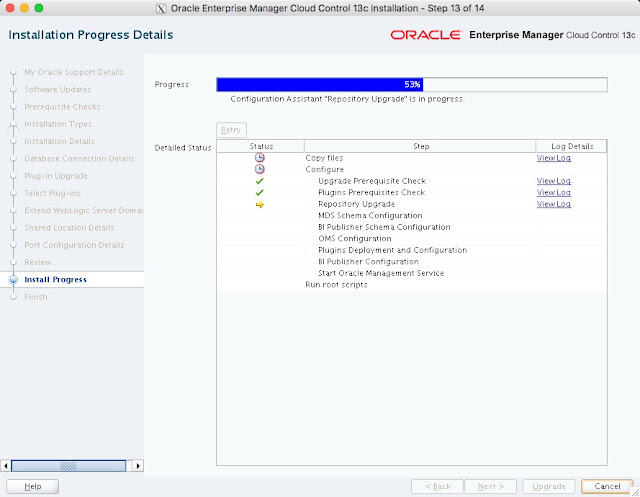Maximize the installer window with green button
Viewport: 640px width, 497px height.
tap(39, 8)
